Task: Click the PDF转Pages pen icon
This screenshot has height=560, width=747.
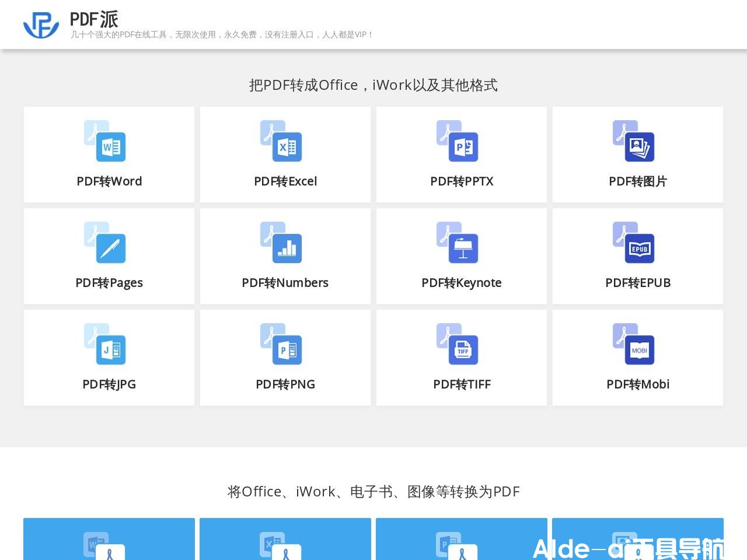Action: click(x=105, y=242)
